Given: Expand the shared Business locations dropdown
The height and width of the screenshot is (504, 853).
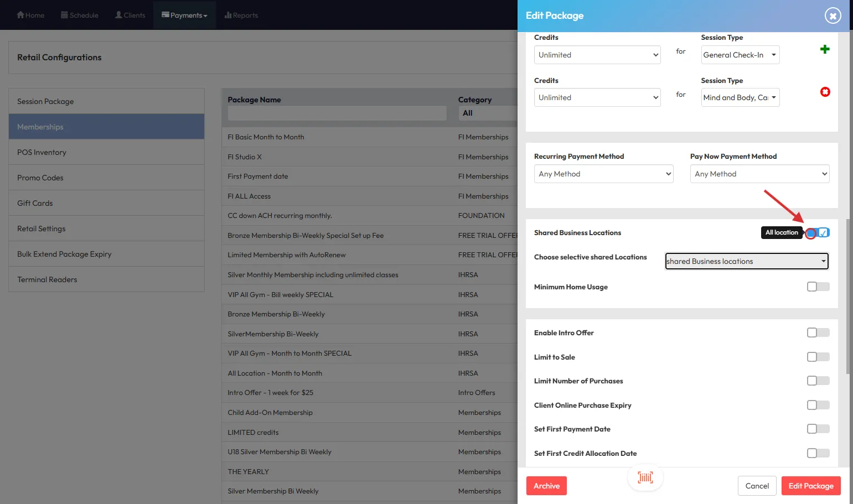Looking at the screenshot, I should [x=746, y=261].
